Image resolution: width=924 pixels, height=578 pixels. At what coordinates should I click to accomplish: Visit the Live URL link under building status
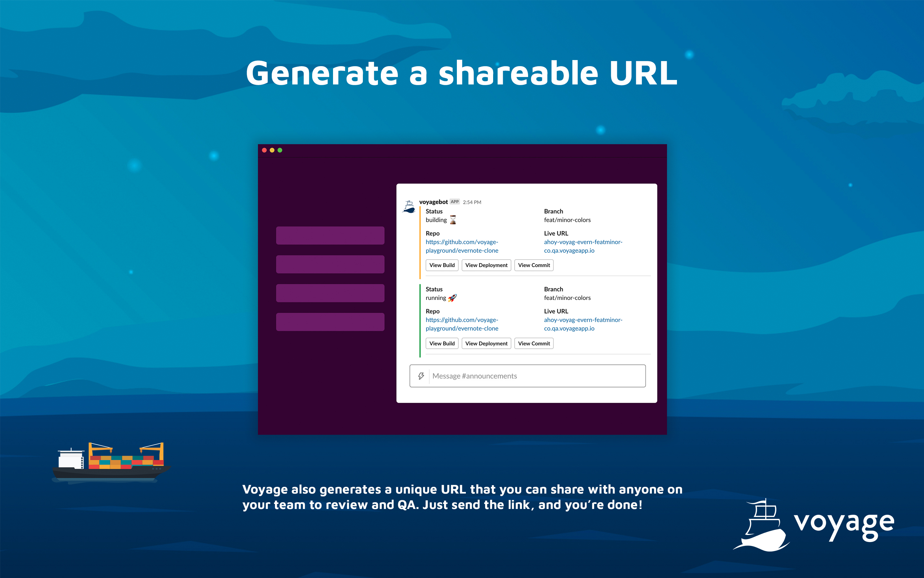point(583,246)
